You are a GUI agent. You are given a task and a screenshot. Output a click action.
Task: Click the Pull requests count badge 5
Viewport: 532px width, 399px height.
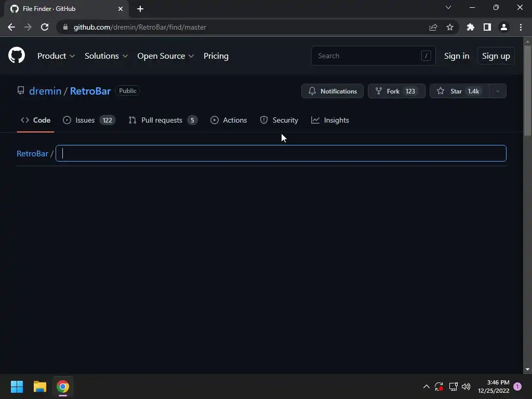(192, 120)
